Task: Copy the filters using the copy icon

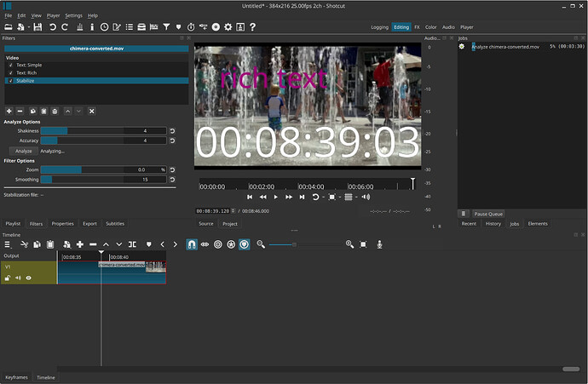Action: (33, 112)
